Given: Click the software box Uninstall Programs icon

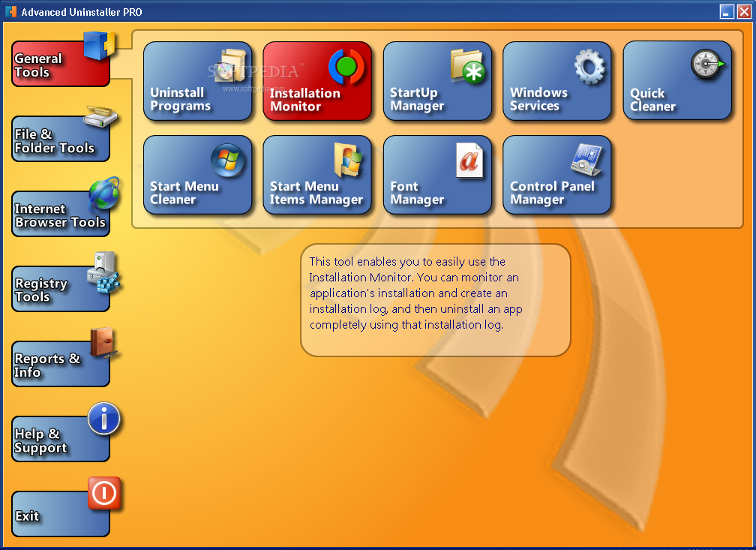Looking at the screenshot, I should coord(230,65).
